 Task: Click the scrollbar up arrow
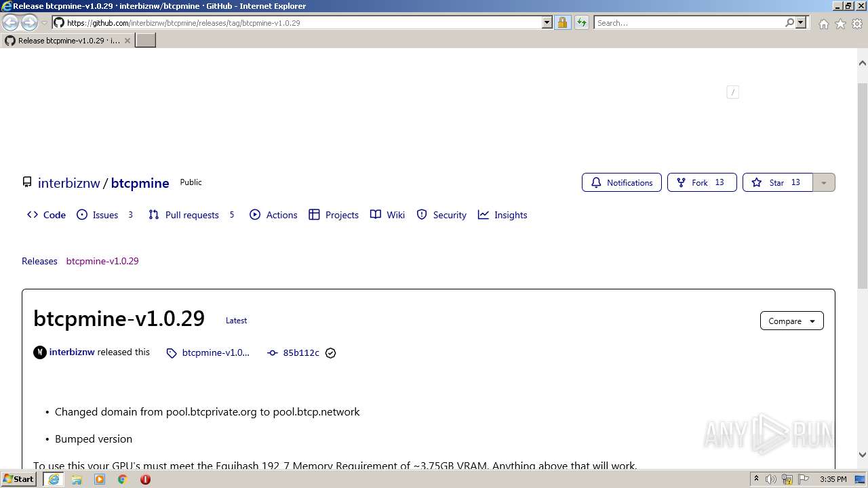(862, 63)
